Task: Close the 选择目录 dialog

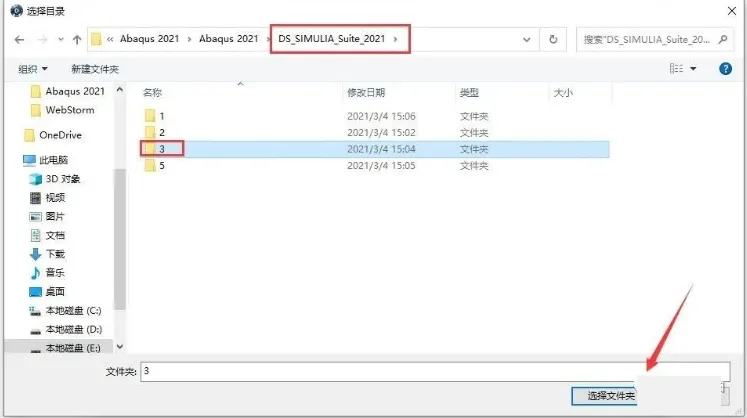Action: click(x=732, y=11)
